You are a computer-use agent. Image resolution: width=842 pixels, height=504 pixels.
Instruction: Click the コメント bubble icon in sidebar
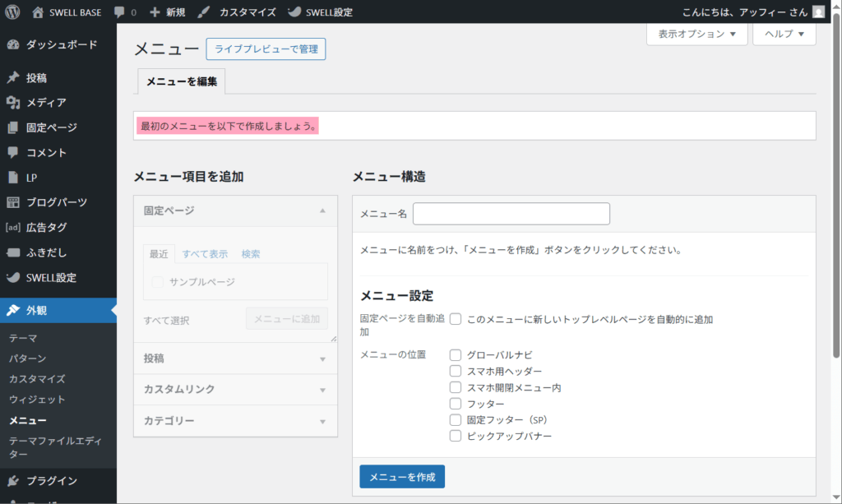point(13,152)
